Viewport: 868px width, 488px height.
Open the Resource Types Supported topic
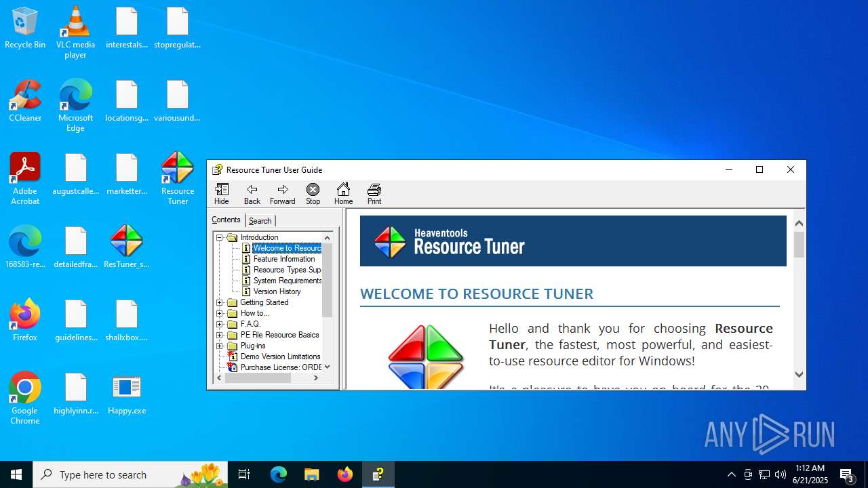(287, 270)
